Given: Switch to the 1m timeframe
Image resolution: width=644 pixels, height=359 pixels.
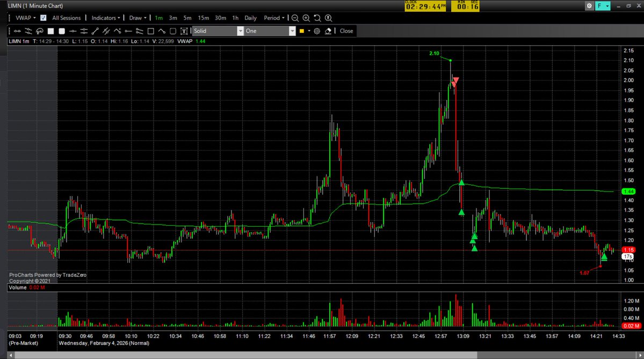Looking at the screenshot, I should [x=158, y=18].
